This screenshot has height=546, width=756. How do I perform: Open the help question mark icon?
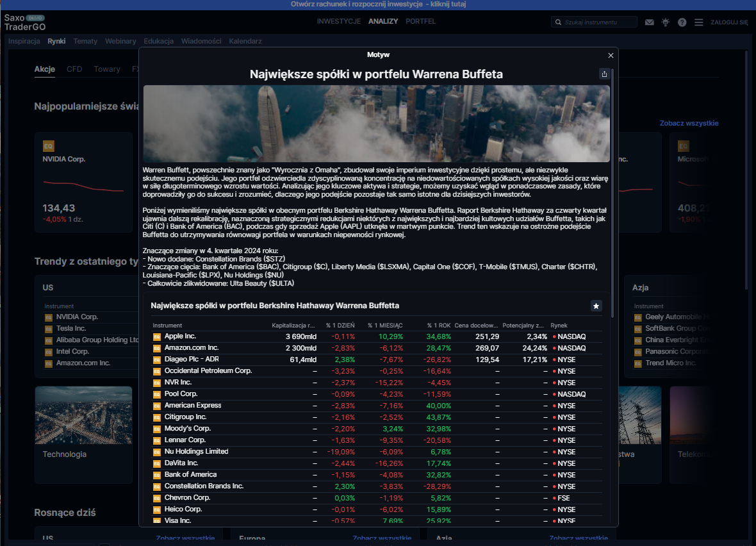coord(682,22)
